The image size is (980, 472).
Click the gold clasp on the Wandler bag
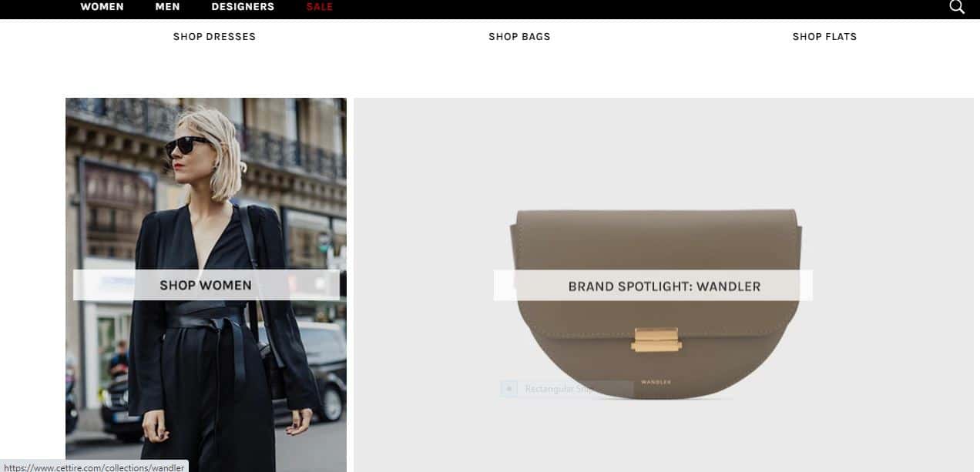click(656, 340)
